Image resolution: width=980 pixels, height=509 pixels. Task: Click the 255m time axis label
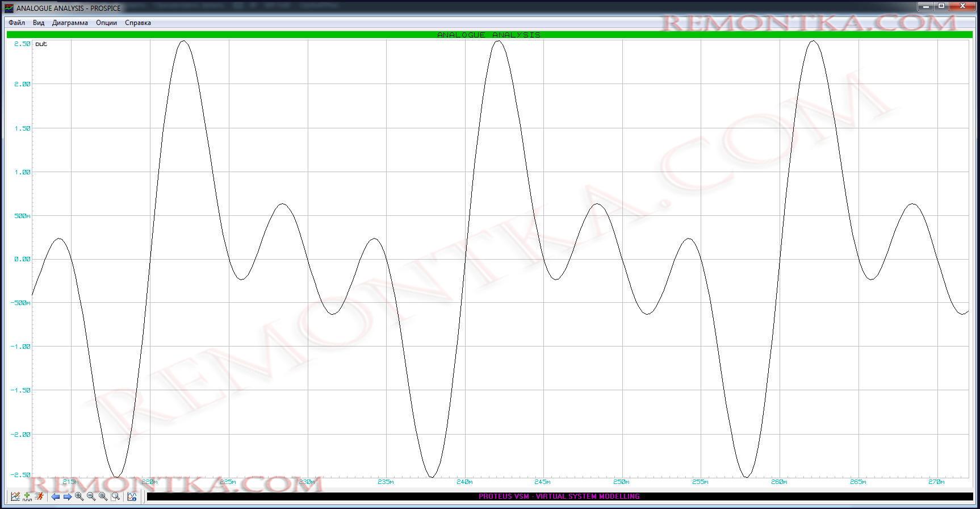[x=700, y=482]
